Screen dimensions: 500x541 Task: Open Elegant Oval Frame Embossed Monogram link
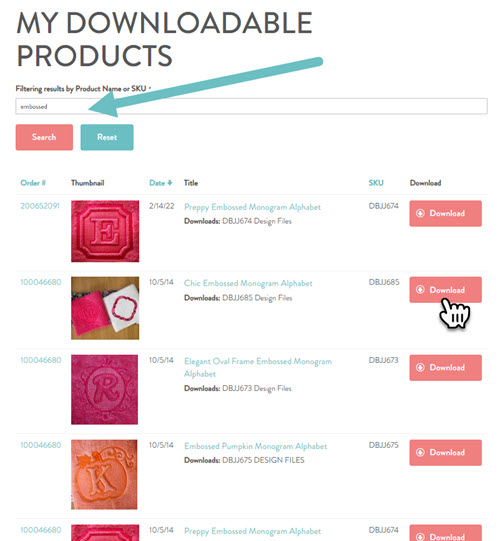(258, 367)
